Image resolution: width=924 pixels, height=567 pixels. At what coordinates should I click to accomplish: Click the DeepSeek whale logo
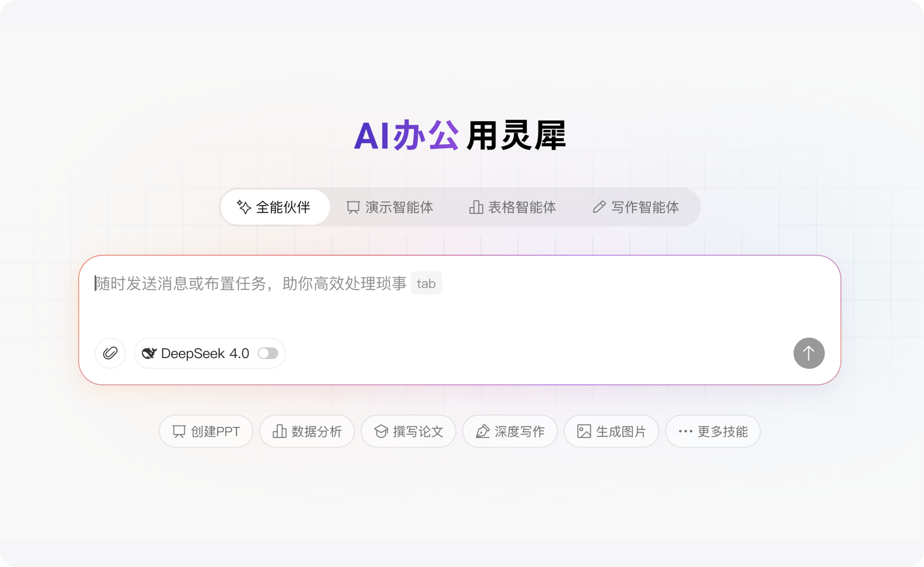149,353
